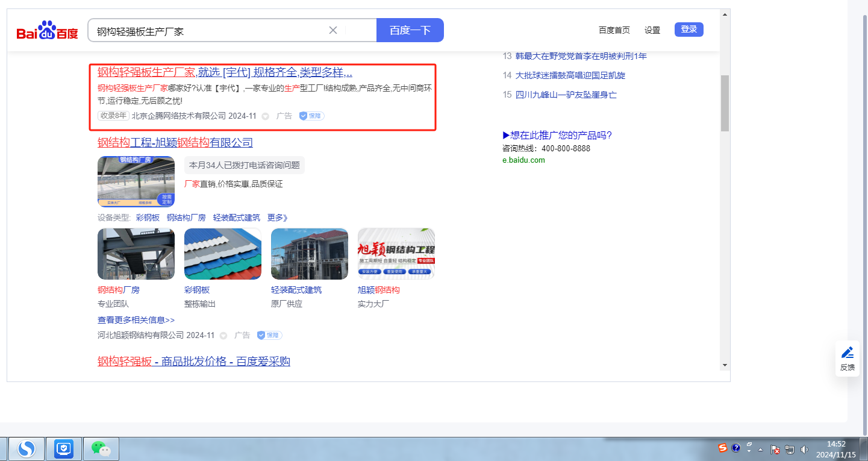The width and height of the screenshot is (868, 461).
Task: Click the 保障 badge on the 河北旭颖 ad
Action: (269, 335)
